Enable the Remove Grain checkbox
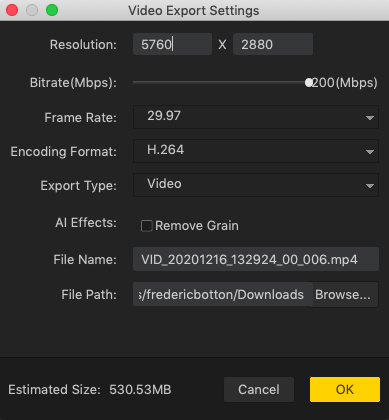 pos(146,226)
